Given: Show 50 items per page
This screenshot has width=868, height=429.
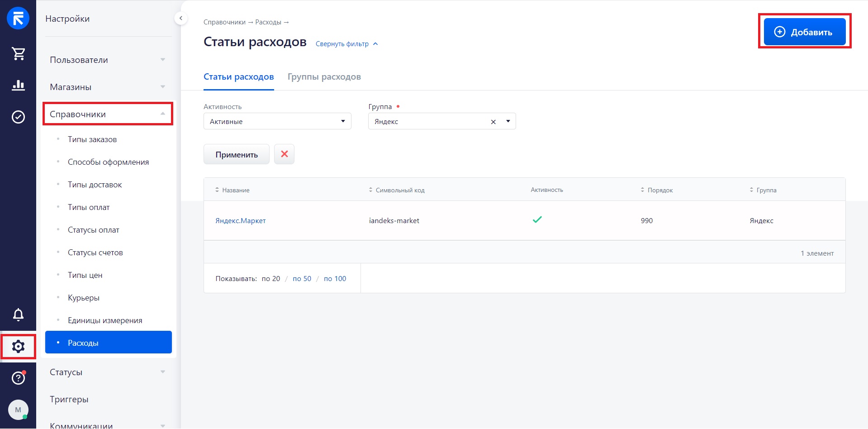Looking at the screenshot, I should point(302,279).
